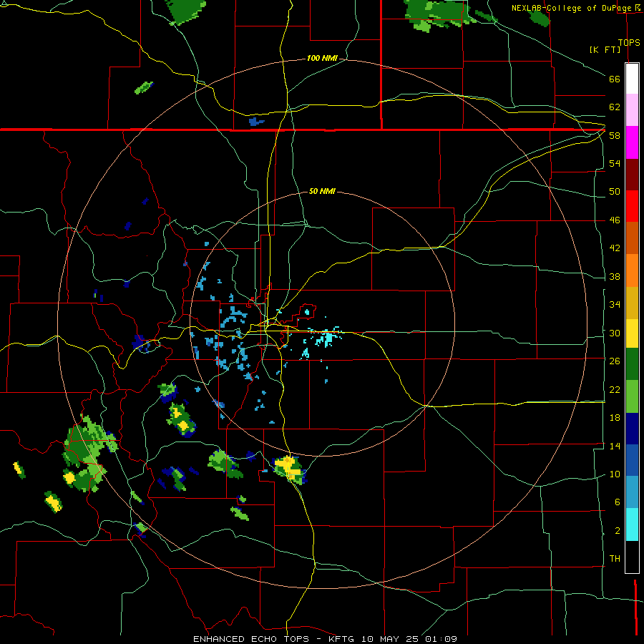The image size is (644, 644).
Task: Pick legend value "26"
Action: click(x=615, y=361)
